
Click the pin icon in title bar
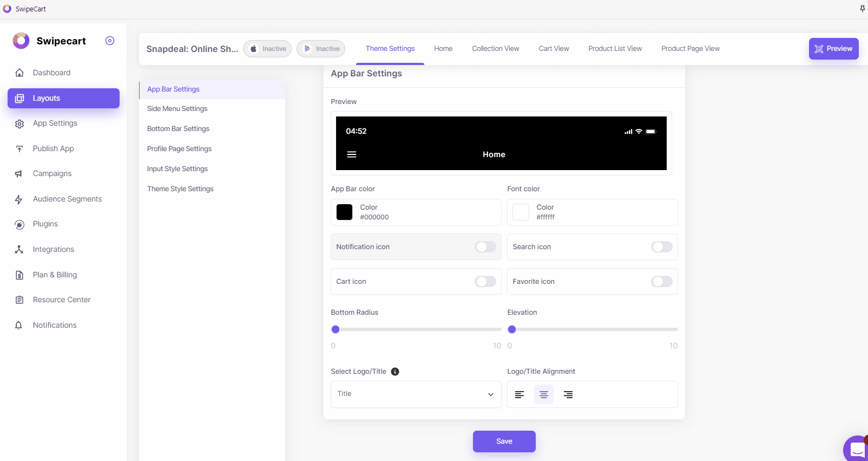pos(862,9)
